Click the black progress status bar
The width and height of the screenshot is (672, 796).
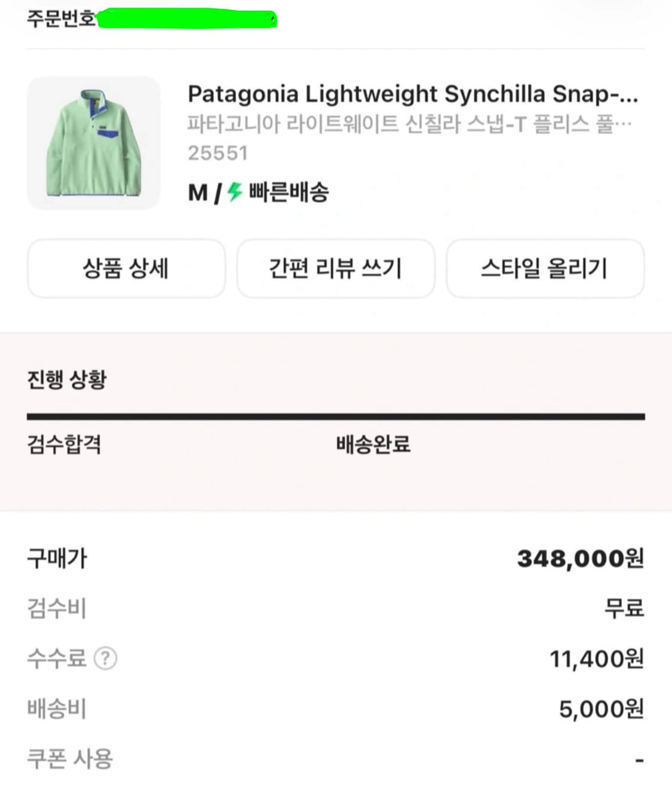pos(336,417)
